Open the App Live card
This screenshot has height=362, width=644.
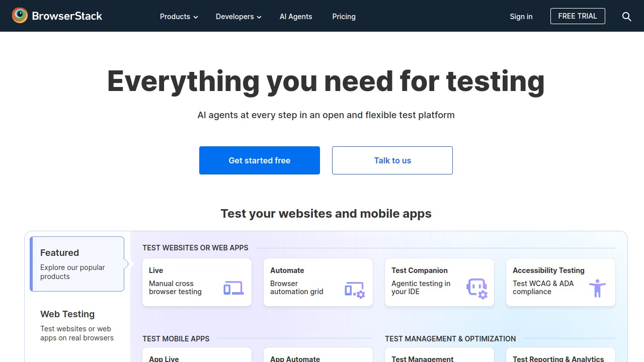(197, 355)
